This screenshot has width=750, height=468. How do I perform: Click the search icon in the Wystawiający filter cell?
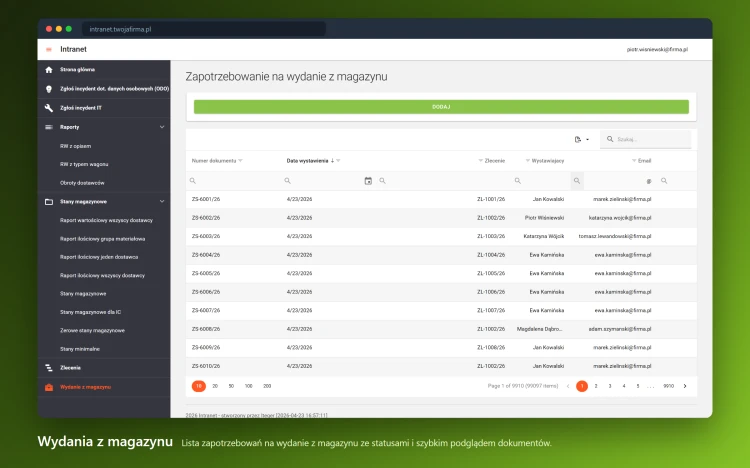pyautogui.click(x=518, y=181)
